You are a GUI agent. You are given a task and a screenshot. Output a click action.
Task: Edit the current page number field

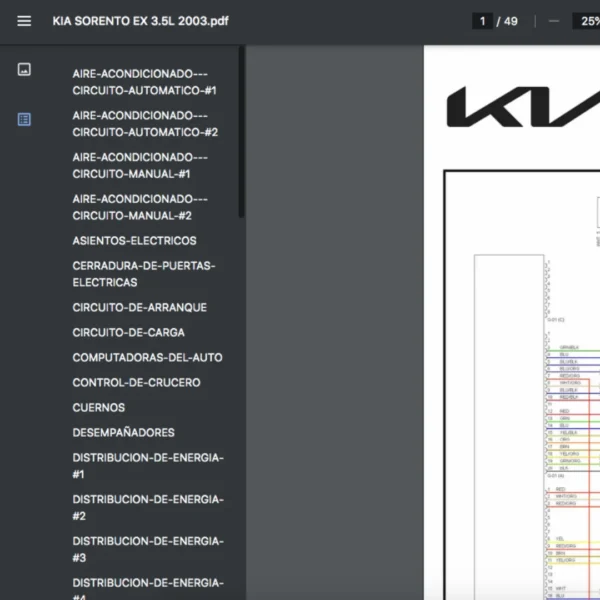[x=482, y=21]
